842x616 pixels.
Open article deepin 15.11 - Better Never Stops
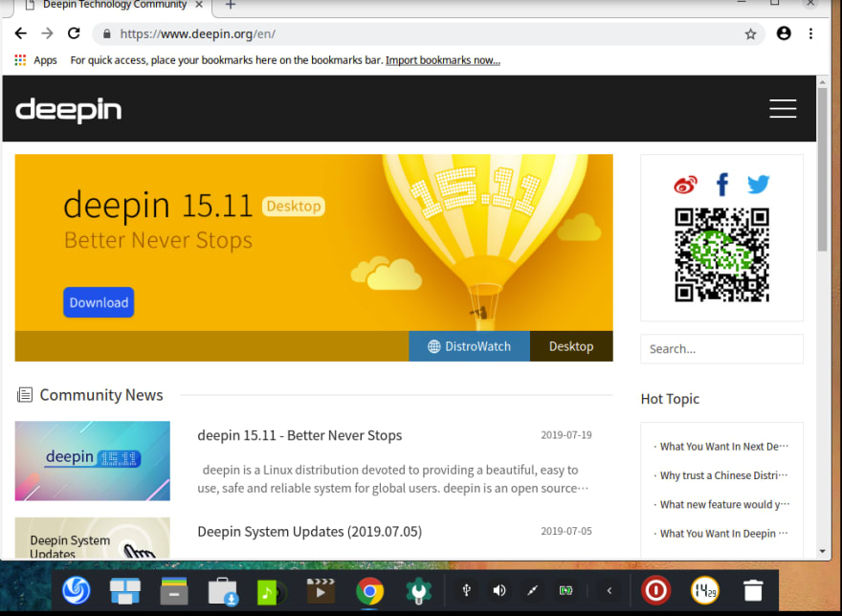tap(299, 435)
